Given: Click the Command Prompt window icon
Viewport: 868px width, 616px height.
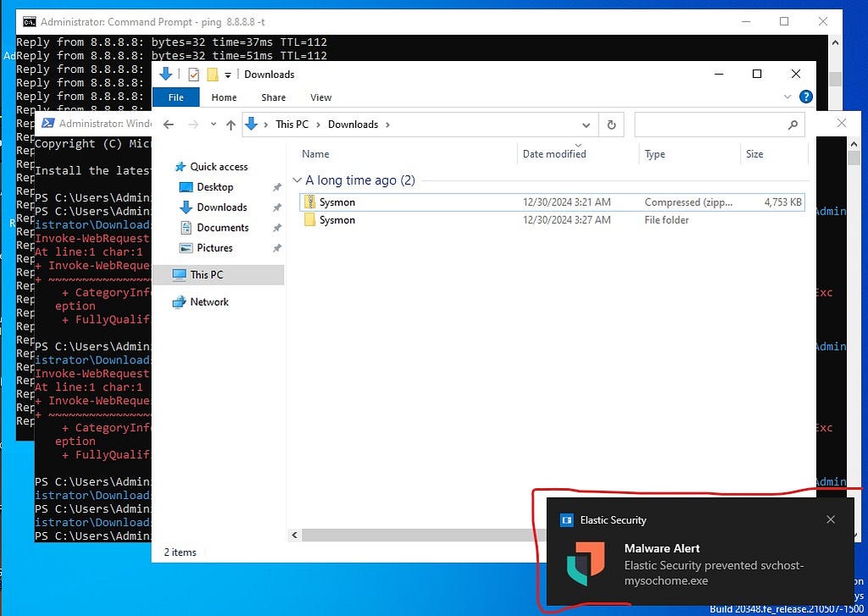Looking at the screenshot, I should point(30,22).
